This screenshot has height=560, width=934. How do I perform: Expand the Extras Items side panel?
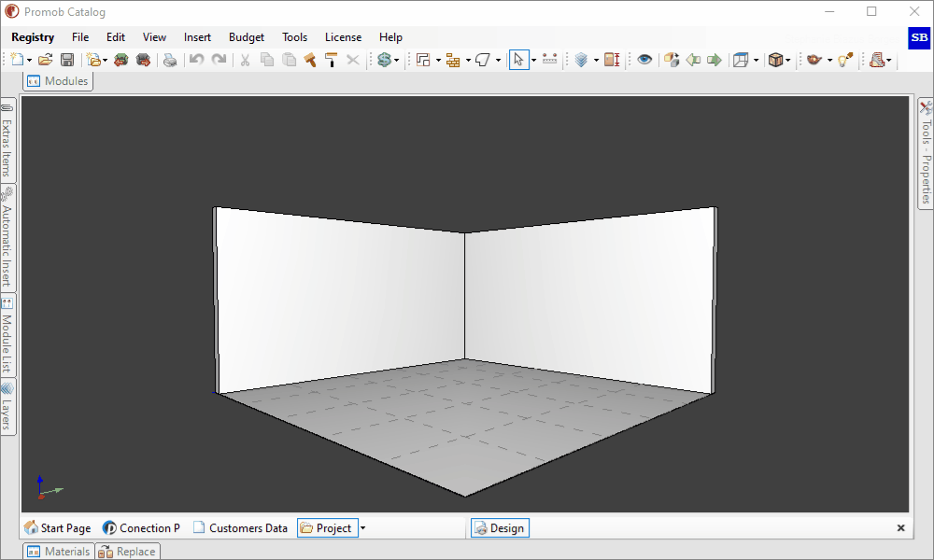[x=7, y=140]
